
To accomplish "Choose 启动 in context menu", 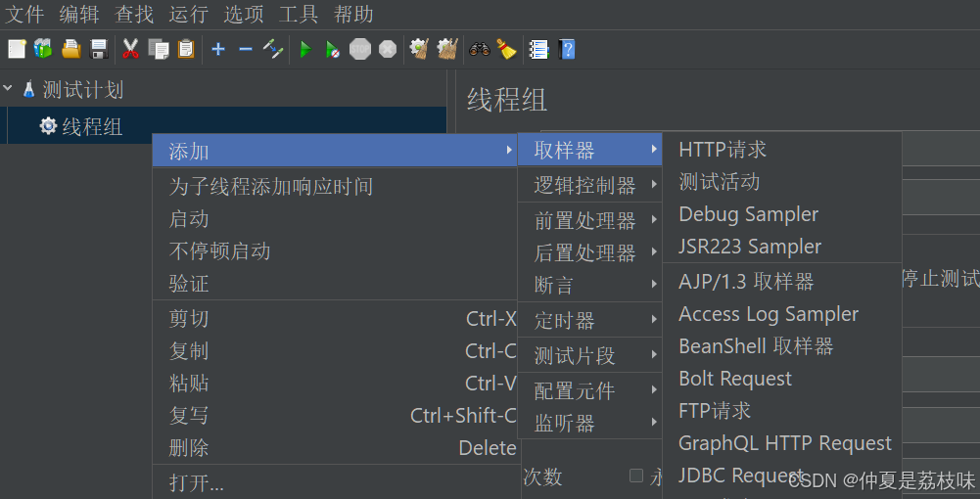I will click(x=335, y=218).
